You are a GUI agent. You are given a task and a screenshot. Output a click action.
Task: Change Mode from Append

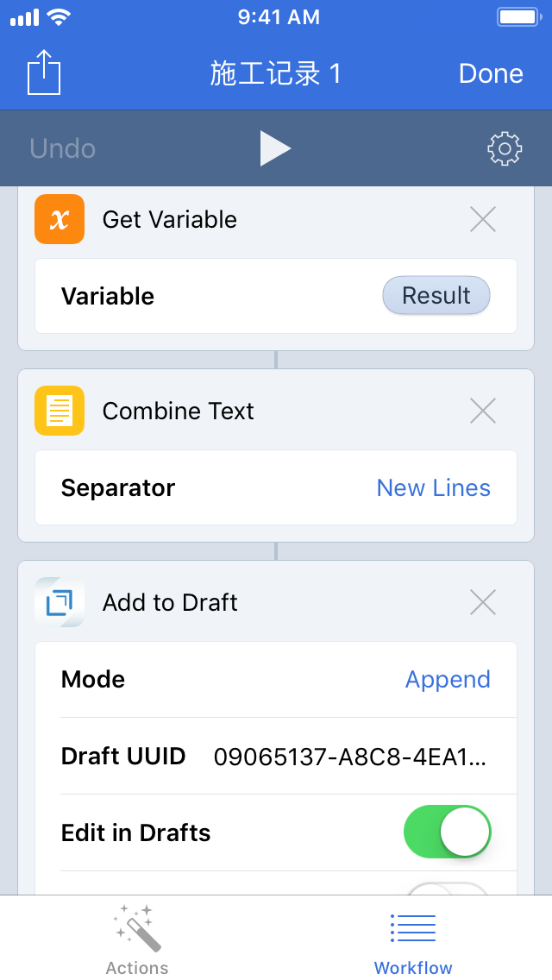(448, 680)
